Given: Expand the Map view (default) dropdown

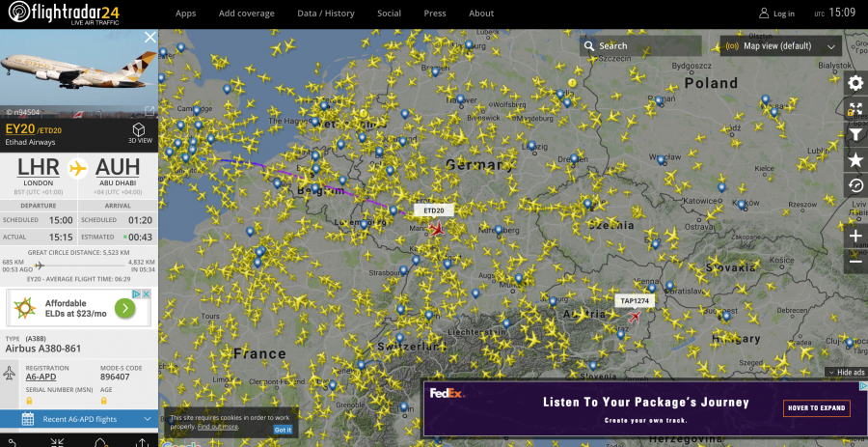Looking at the screenshot, I should [782, 45].
